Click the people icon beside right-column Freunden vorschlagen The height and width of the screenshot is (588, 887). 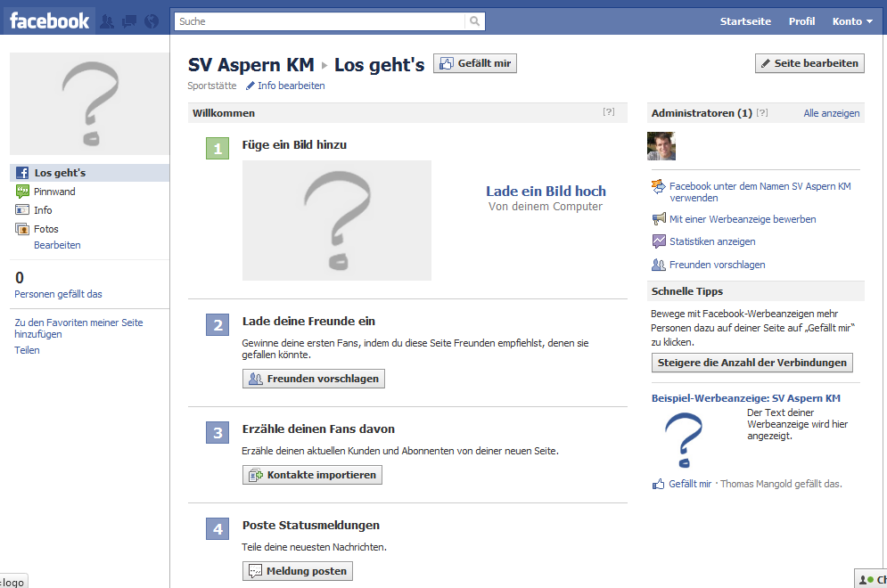(659, 265)
